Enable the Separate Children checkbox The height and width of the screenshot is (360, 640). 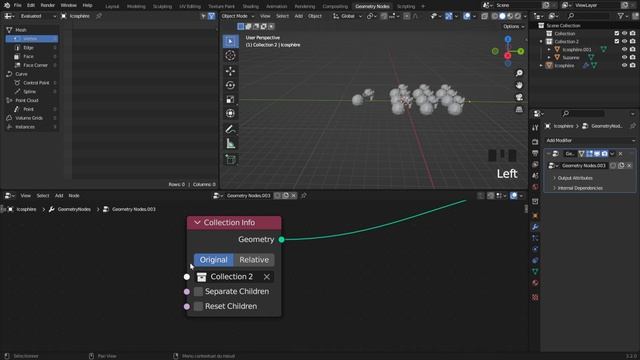(x=198, y=291)
